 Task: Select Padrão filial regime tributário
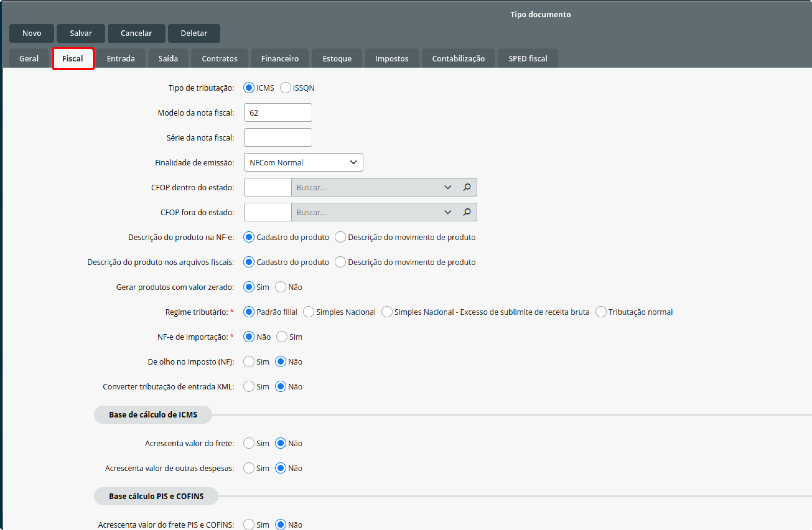tap(249, 312)
